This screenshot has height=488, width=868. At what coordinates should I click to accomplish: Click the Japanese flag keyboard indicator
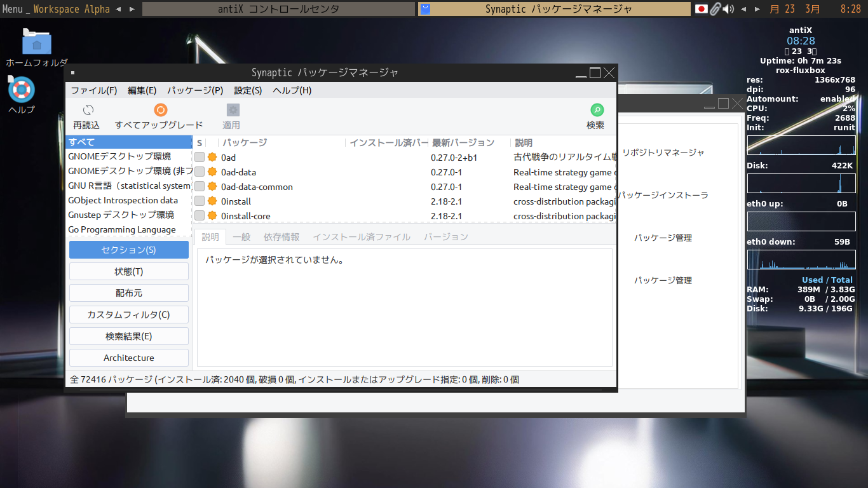701,9
